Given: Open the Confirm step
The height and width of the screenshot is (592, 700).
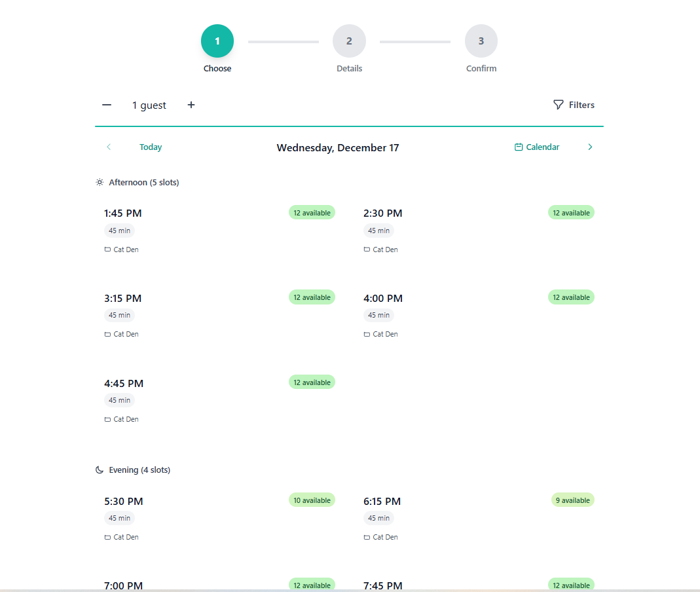Looking at the screenshot, I should coord(481,41).
